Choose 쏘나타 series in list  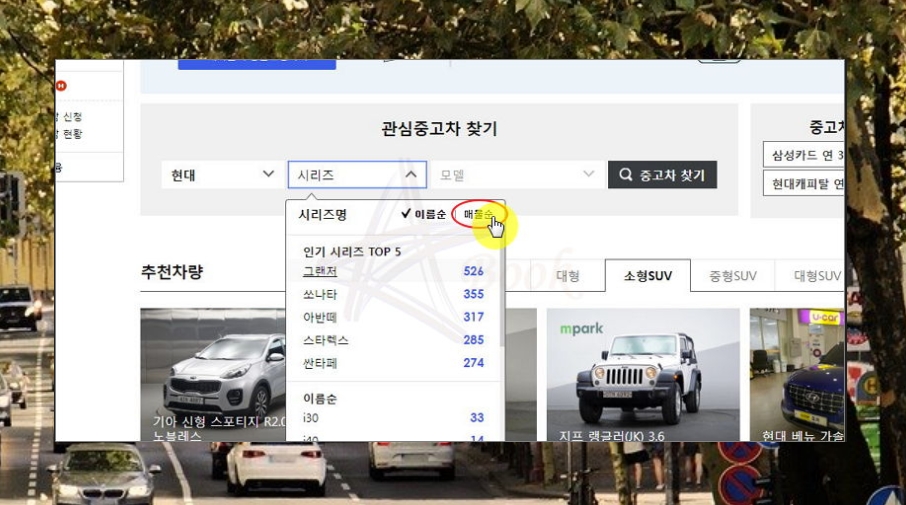[x=320, y=294]
